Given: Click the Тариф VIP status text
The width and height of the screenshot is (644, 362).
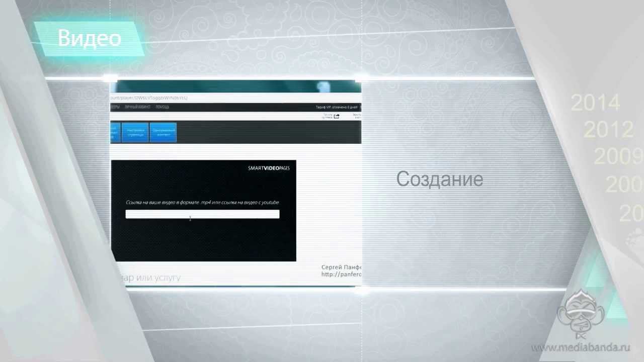Looking at the screenshot, I should (x=337, y=108).
